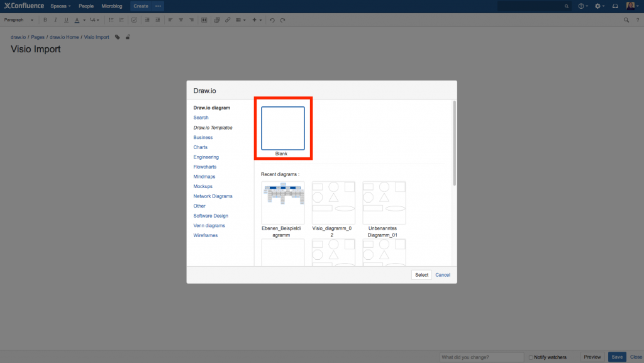Click the insert table icon
This screenshot has width=644, height=363.
238,20
